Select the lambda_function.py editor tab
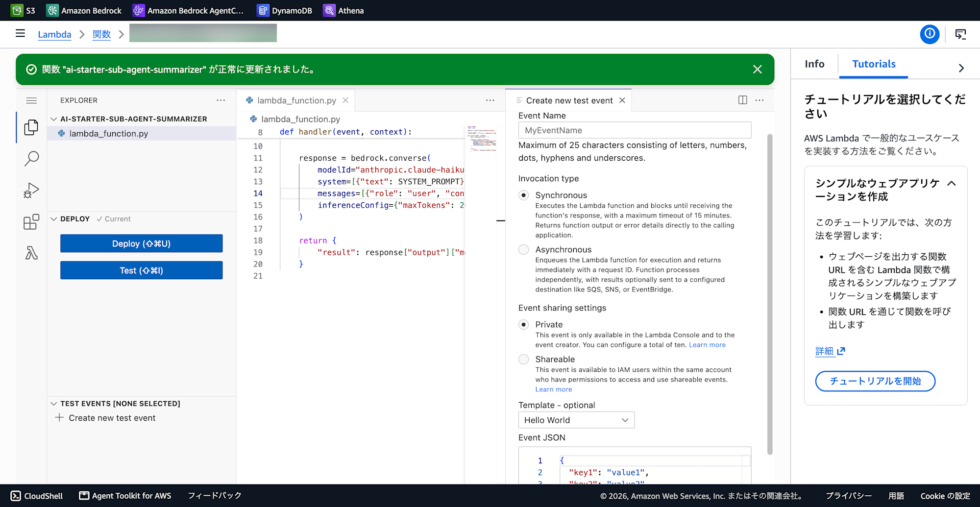The height and width of the screenshot is (507, 980). [x=296, y=100]
